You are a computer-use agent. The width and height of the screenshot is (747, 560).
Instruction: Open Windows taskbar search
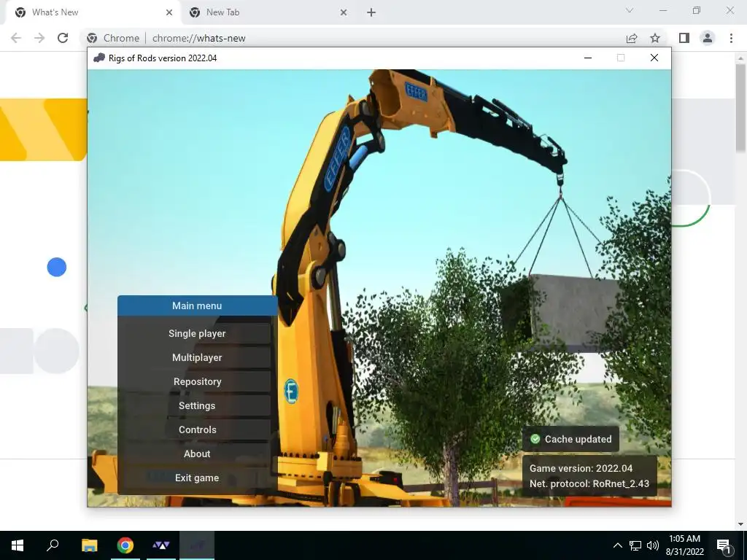tap(53, 545)
